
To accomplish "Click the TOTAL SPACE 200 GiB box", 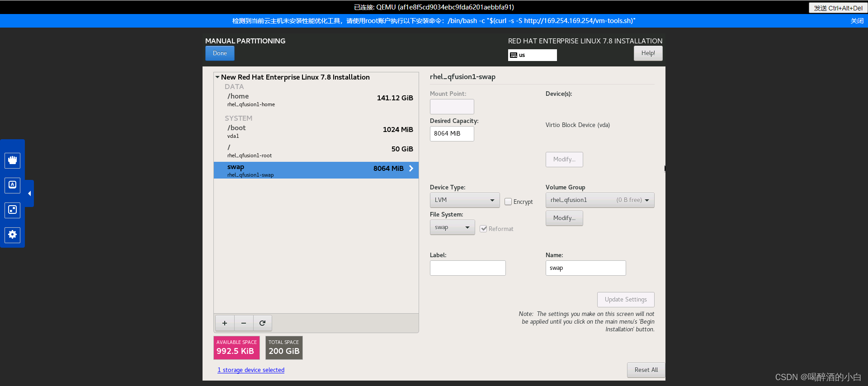I will coord(284,348).
